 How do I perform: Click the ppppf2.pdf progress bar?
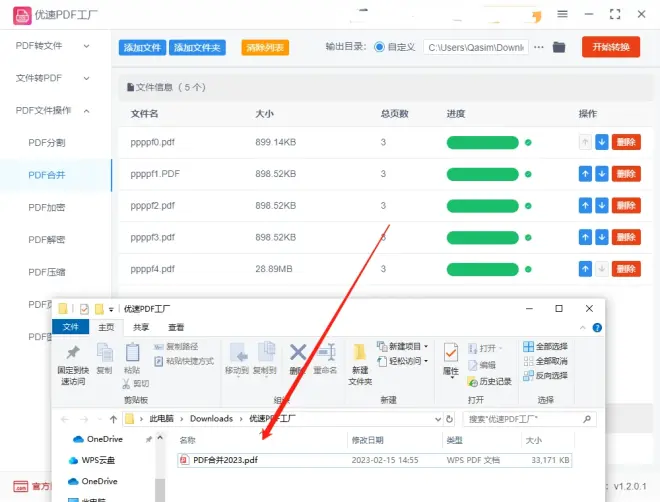pyautogui.click(x=482, y=206)
